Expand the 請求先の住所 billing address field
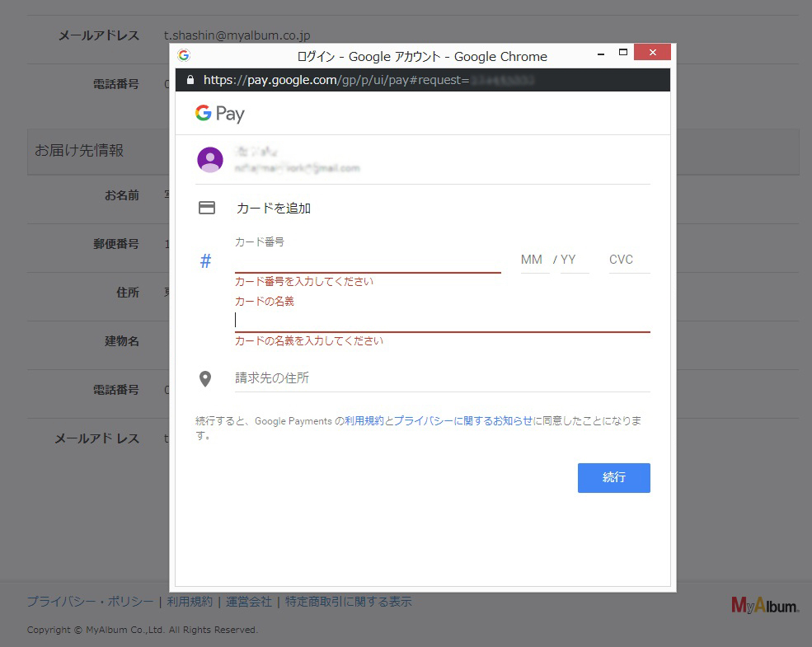Image resolution: width=812 pixels, height=647 pixels. pyautogui.click(x=442, y=378)
